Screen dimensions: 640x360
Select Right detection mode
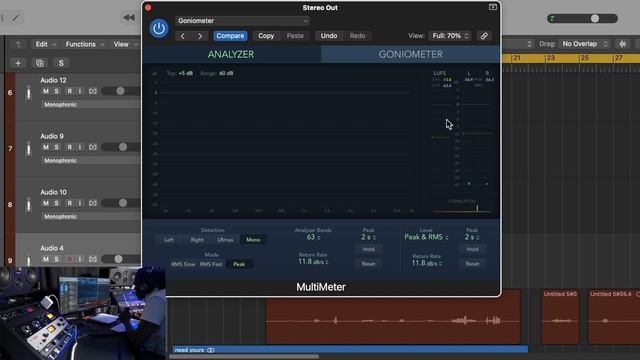point(197,240)
